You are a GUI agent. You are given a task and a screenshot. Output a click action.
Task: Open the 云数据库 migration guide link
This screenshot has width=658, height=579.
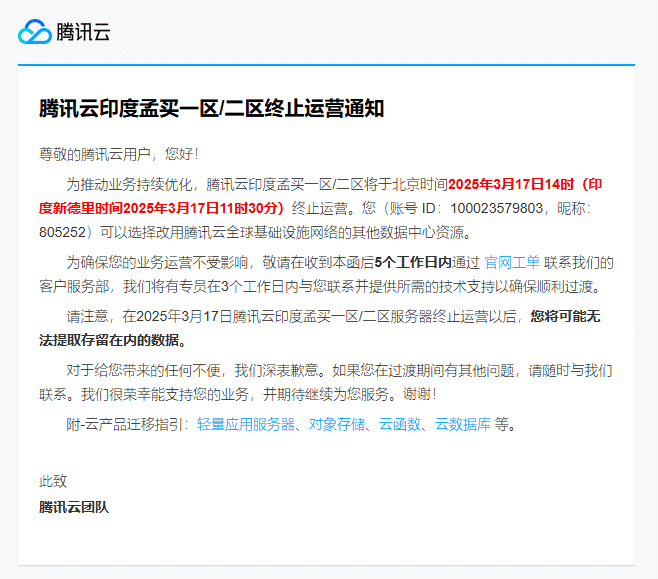coord(463,424)
